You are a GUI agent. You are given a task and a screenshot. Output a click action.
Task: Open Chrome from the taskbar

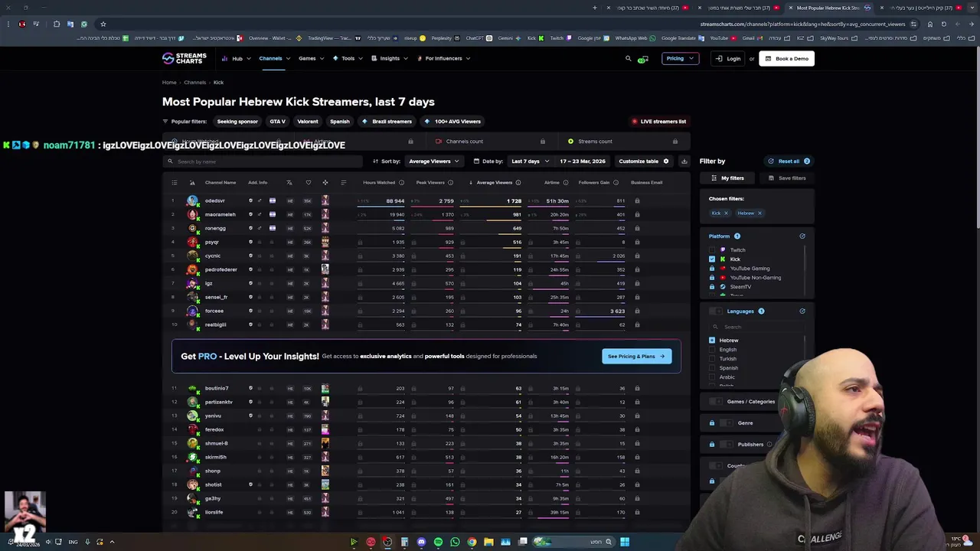tap(472, 542)
